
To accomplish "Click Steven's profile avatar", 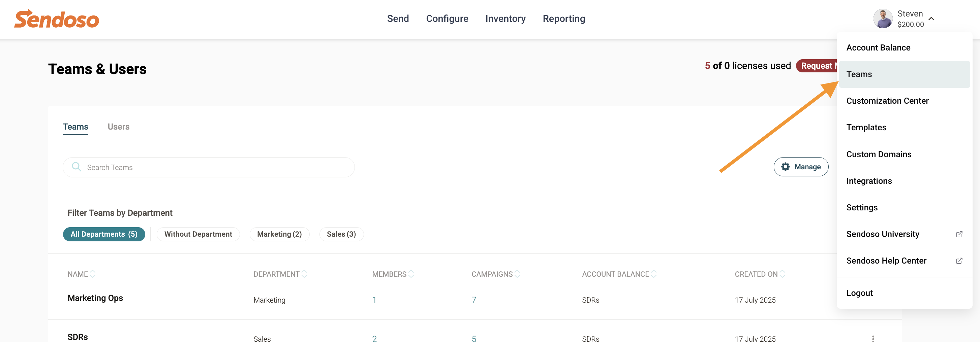I will [x=883, y=19].
